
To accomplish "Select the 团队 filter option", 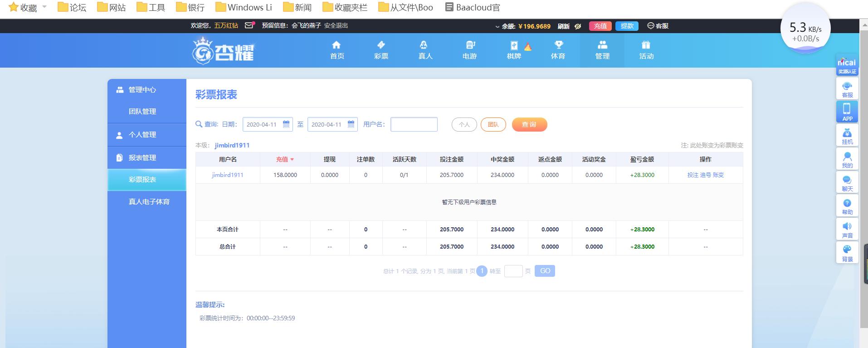I will (x=493, y=125).
